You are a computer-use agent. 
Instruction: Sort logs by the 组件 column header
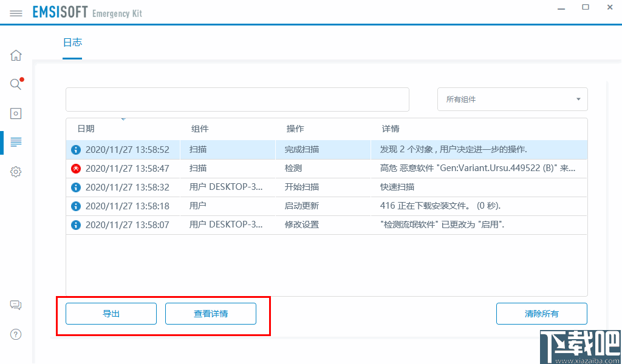199,129
